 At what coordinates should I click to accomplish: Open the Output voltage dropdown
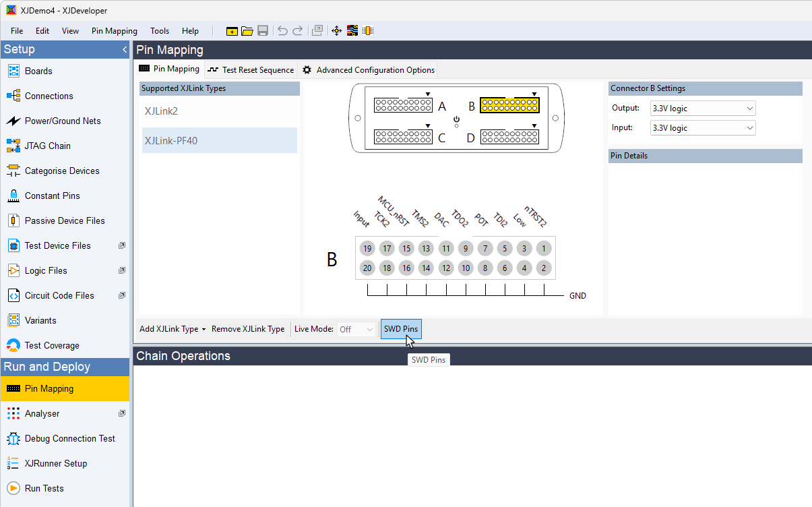pyautogui.click(x=703, y=108)
